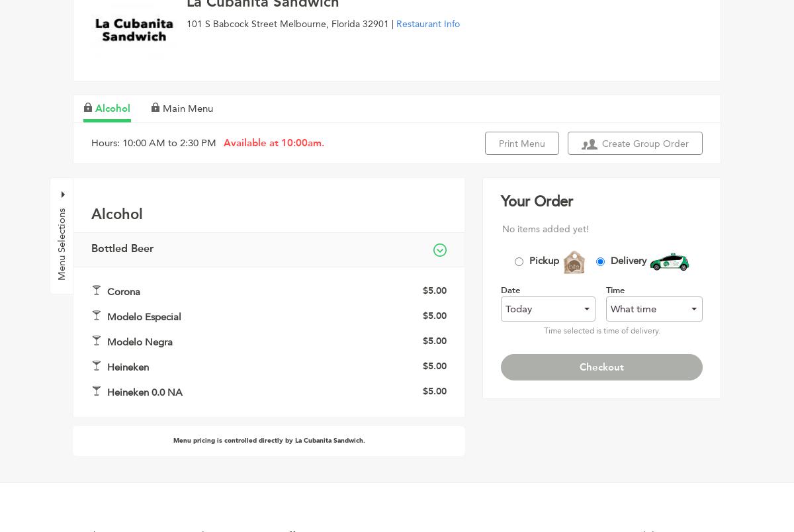Screen dimensions: 794x532
Task: Click the La Cubanita Sandwich logo
Action: coord(134,30)
